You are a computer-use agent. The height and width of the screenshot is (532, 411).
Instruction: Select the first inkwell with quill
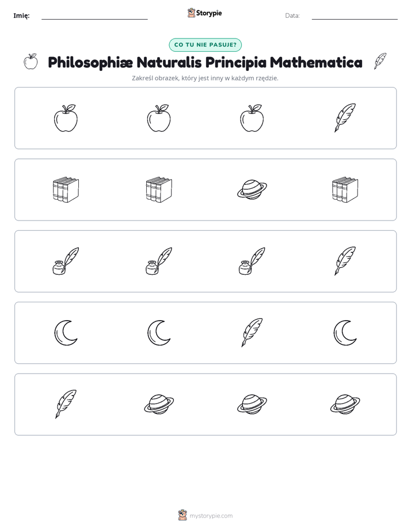(66, 261)
